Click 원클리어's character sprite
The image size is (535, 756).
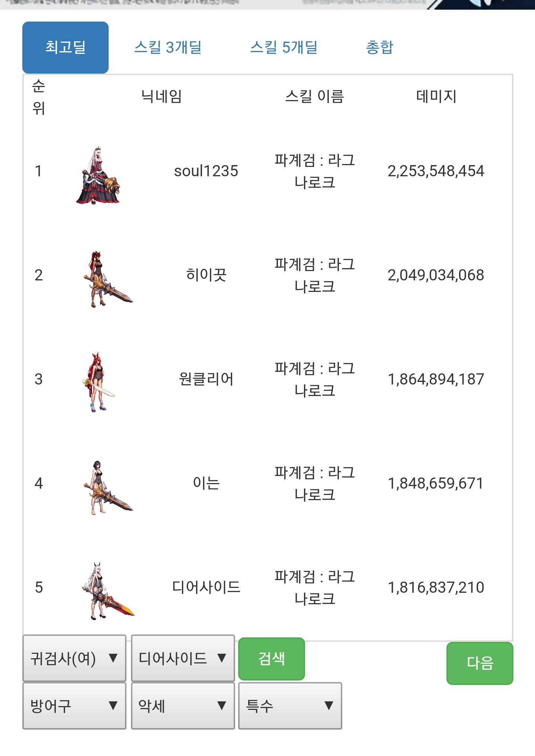[x=98, y=382]
